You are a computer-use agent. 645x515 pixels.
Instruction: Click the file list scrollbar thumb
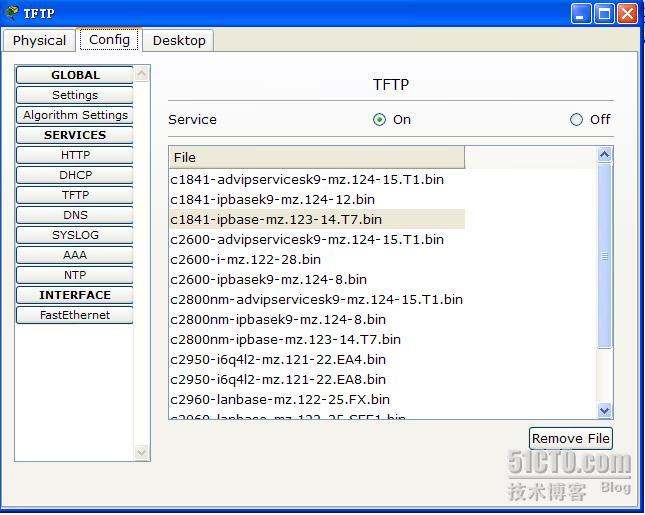604,256
